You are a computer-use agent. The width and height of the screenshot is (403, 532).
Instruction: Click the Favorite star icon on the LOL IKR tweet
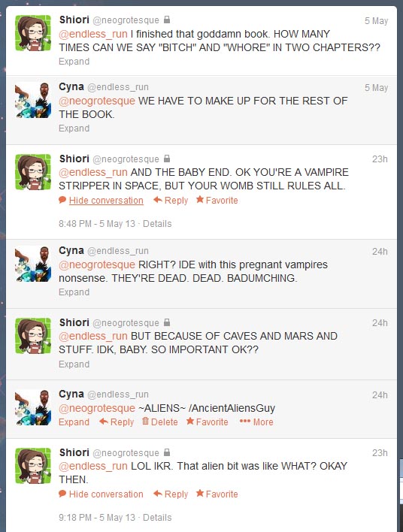pyautogui.click(x=200, y=494)
